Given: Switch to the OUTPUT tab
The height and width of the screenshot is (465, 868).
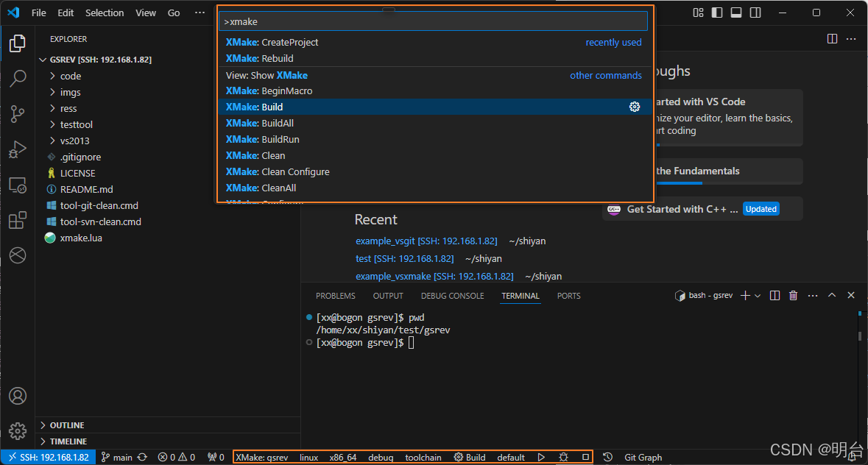Looking at the screenshot, I should (x=388, y=296).
